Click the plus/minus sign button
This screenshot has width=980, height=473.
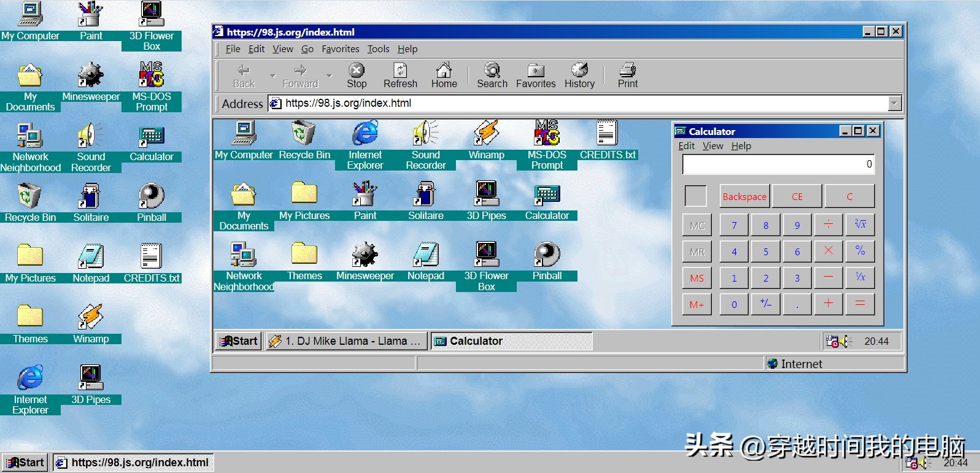(765, 304)
